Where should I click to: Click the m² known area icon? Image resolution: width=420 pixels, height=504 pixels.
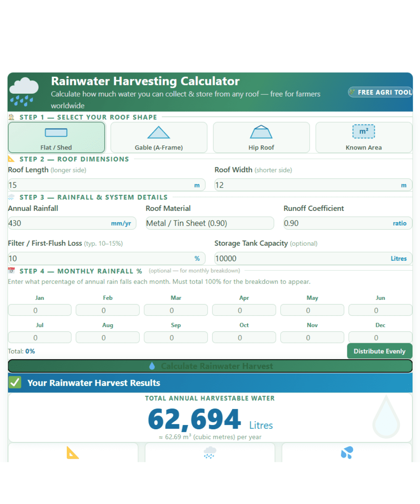pos(364,131)
